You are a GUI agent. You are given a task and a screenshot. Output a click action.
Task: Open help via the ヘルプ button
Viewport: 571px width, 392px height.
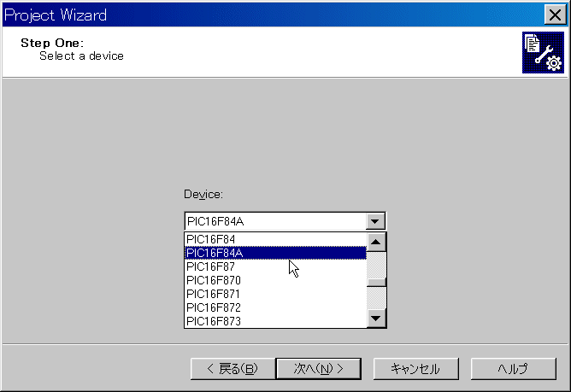[514, 369]
